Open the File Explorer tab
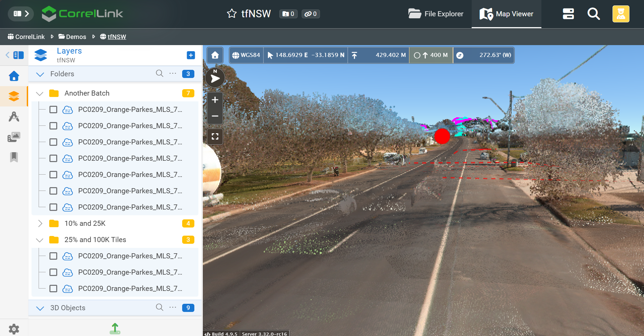The width and height of the screenshot is (644, 336). pyautogui.click(x=436, y=14)
